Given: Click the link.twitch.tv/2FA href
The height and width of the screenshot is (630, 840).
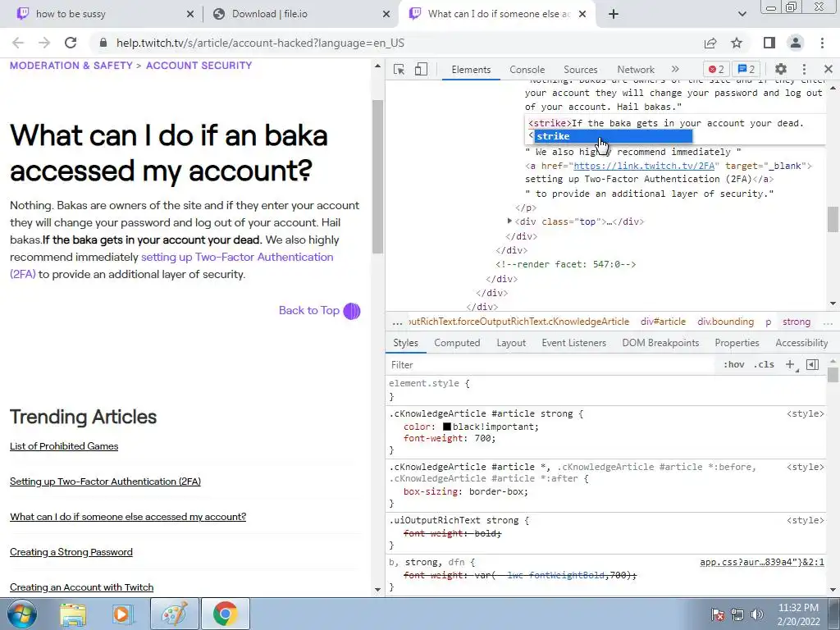Looking at the screenshot, I should tap(644, 166).
